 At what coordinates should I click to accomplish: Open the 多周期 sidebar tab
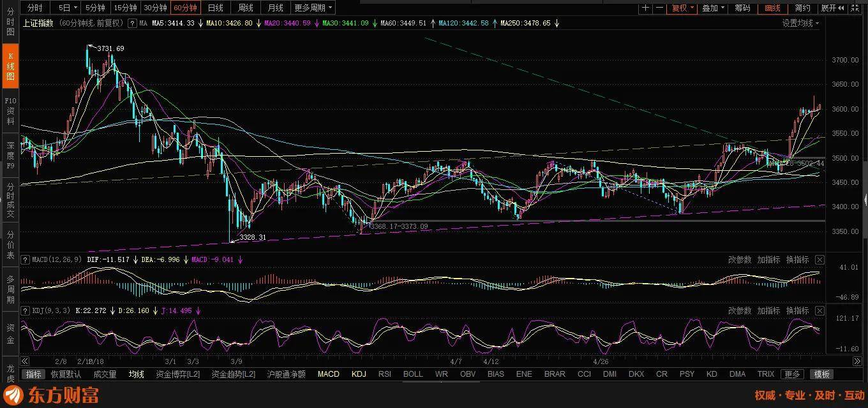(10, 289)
